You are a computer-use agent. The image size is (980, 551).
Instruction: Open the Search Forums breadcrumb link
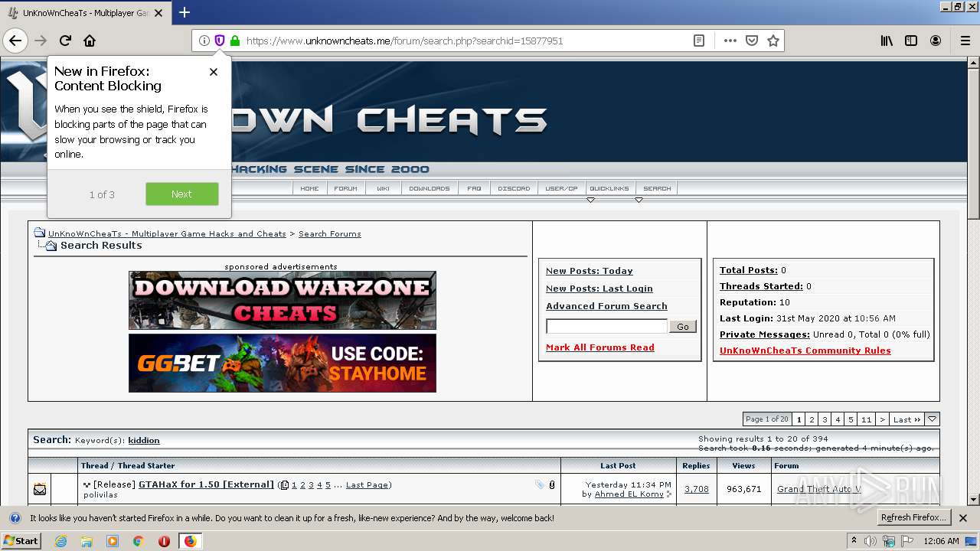(x=330, y=234)
